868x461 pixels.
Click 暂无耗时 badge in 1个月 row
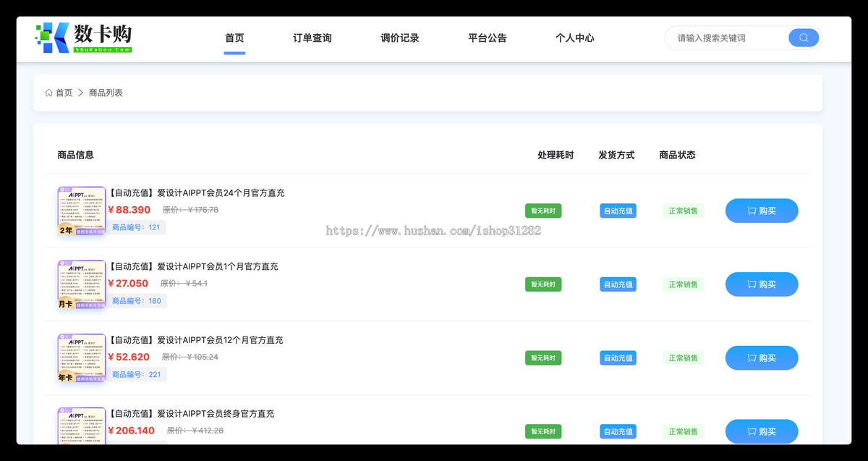point(543,284)
